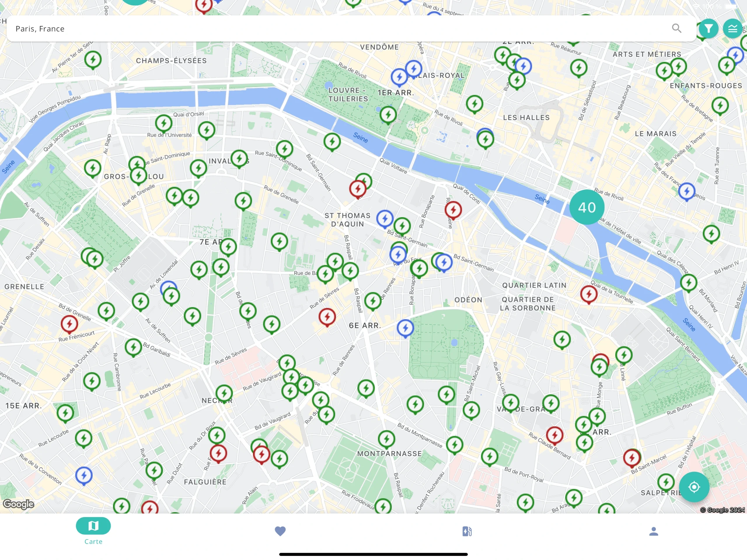Expand the cluster marker labeled 40
This screenshot has height=560, width=747.
(587, 207)
